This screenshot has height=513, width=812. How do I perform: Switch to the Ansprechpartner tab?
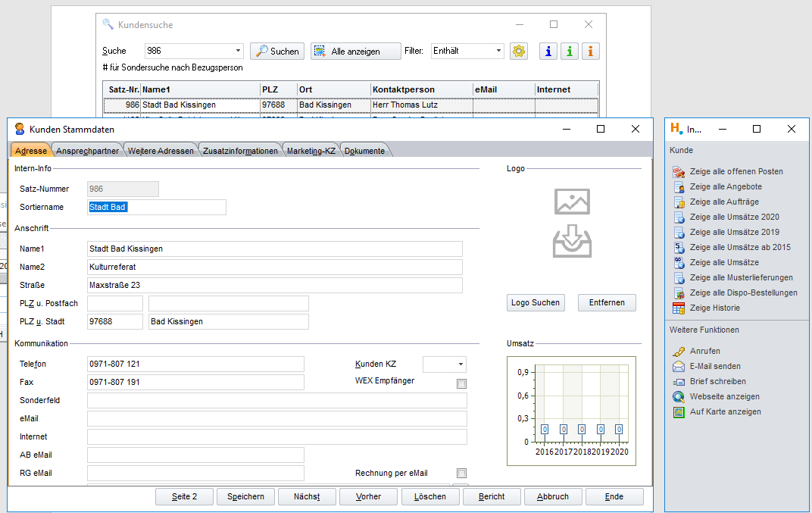87,151
